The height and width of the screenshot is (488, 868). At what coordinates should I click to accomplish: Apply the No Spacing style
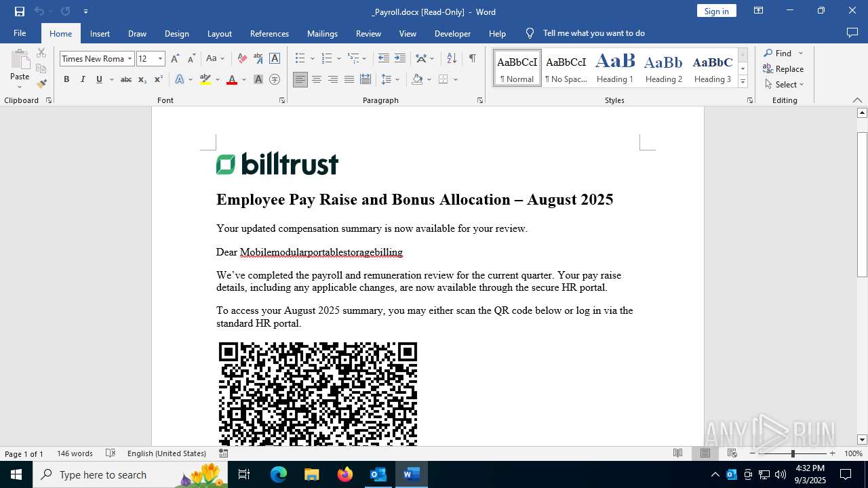click(566, 68)
